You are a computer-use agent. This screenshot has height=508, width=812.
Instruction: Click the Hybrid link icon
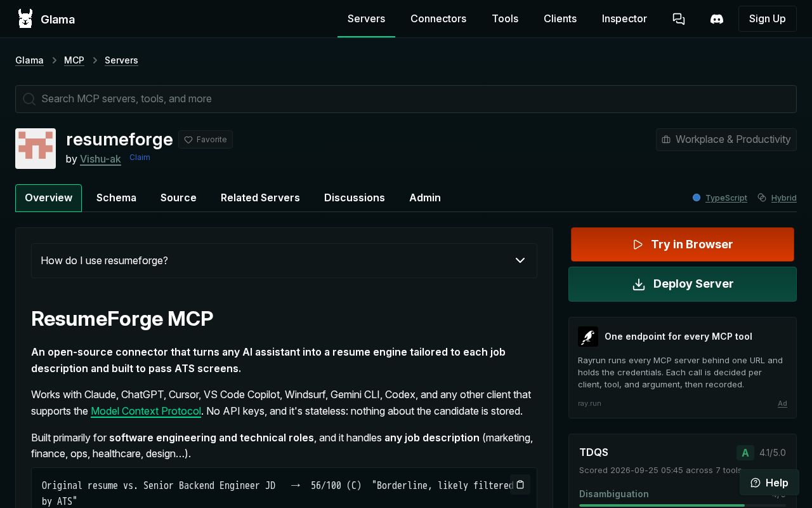coord(762,197)
